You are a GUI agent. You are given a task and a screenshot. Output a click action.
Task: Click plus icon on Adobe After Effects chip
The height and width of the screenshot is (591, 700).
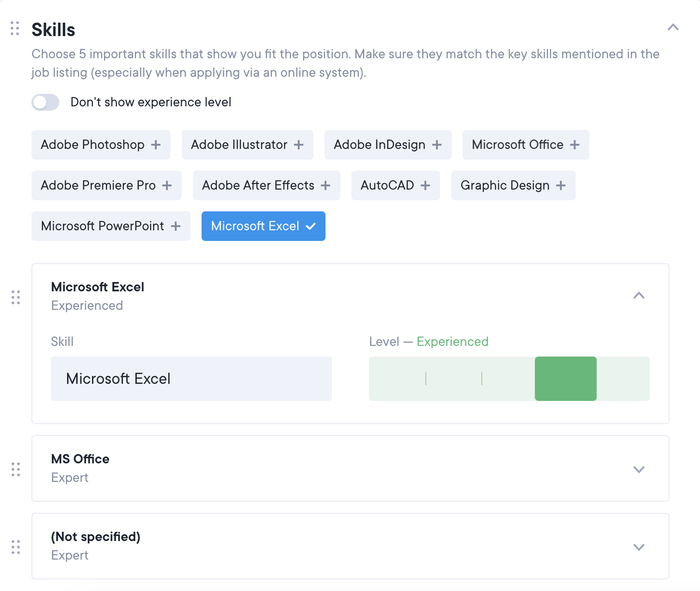[x=325, y=185]
